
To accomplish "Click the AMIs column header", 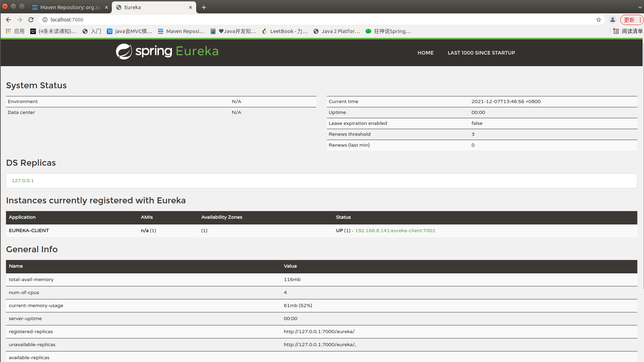I will 147,217.
